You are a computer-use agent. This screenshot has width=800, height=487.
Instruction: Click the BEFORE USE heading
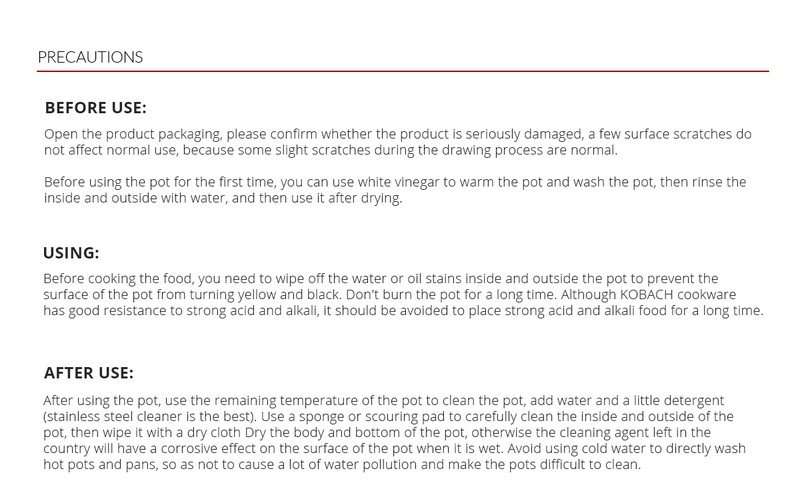click(x=95, y=108)
